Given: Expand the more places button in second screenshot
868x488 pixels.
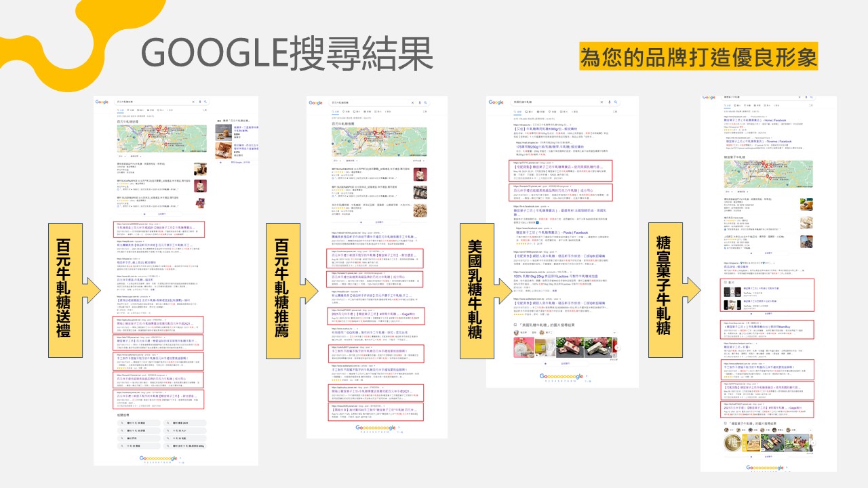Looking at the screenshot, I should pos(378,222).
